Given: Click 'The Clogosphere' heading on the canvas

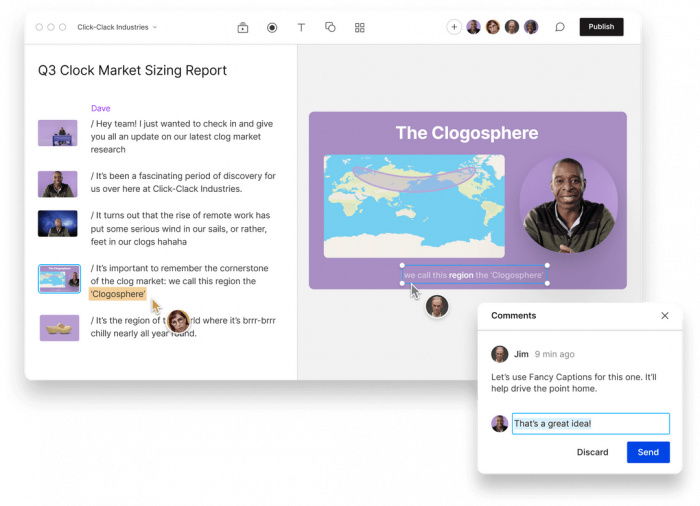Looking at the screenshot, I should point(467,133).
